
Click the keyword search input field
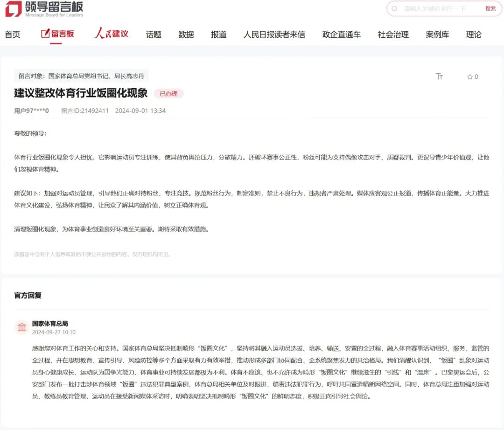pos(434,9)
